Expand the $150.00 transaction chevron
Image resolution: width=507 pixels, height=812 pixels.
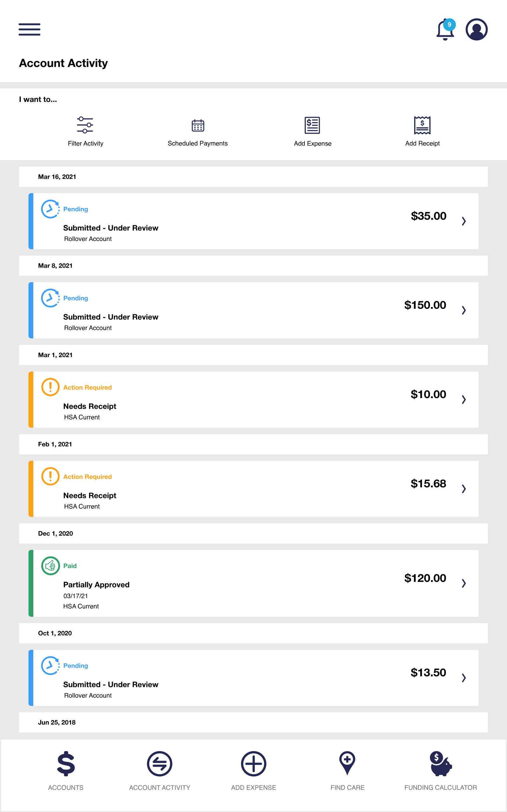tap(464, 311)
